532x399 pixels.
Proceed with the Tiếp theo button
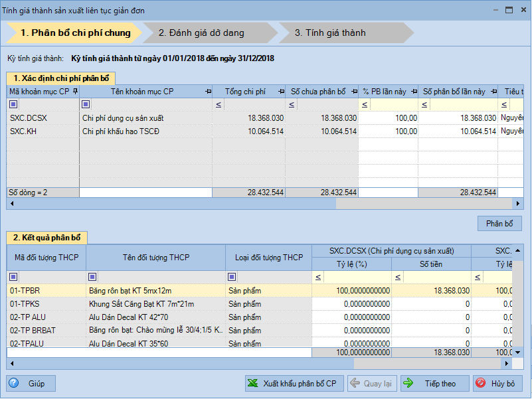435,383
